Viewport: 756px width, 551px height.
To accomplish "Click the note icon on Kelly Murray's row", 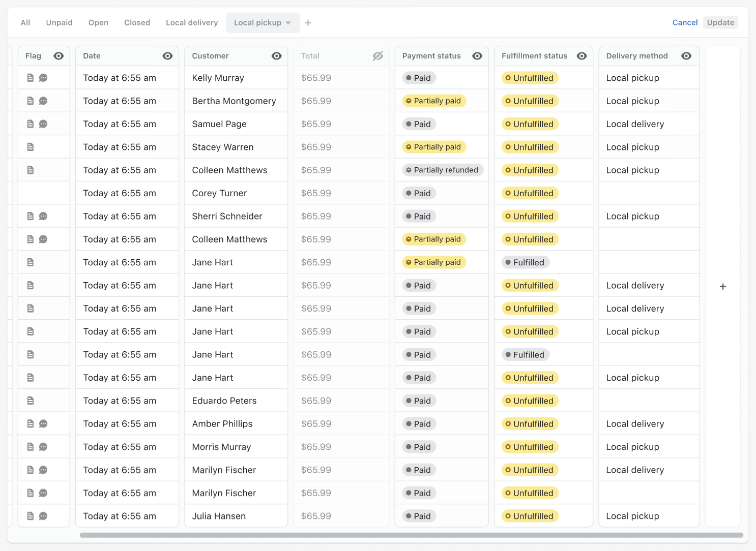I will (31, 77).
